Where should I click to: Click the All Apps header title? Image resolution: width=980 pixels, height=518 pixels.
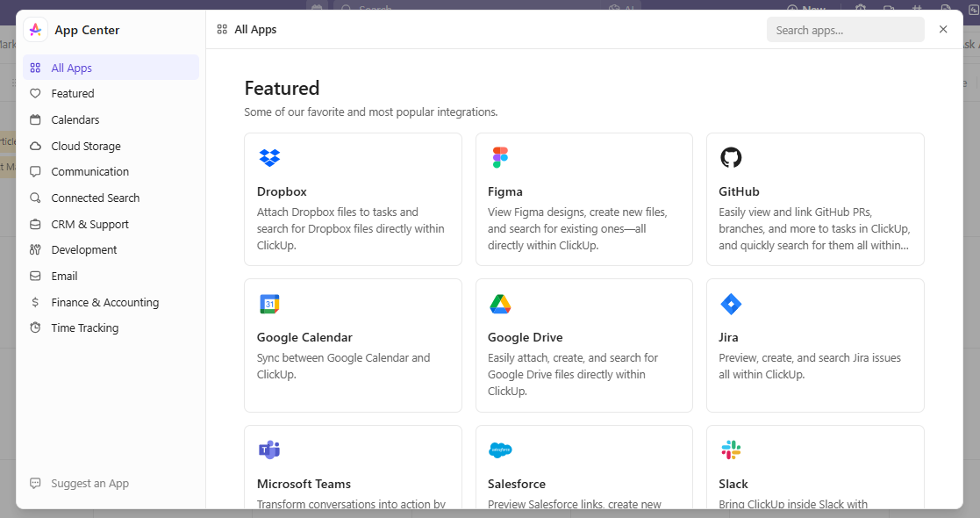click(255, 29)
